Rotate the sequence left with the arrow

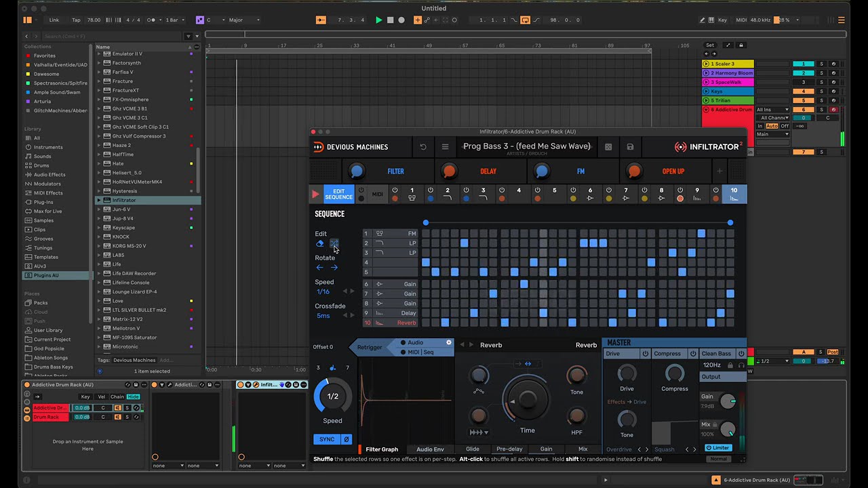[x=320, y=267]
